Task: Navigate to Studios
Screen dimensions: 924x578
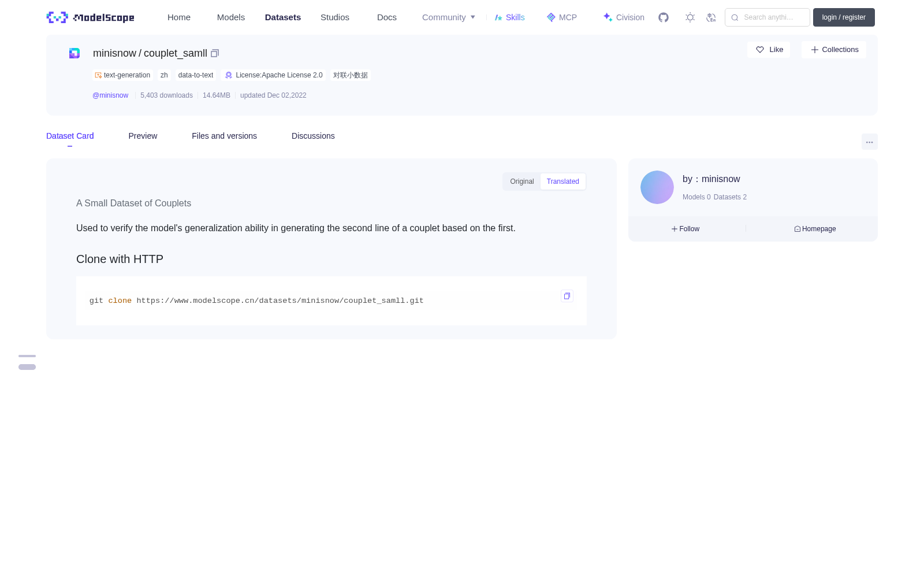Action: click(x=335, y=17)
